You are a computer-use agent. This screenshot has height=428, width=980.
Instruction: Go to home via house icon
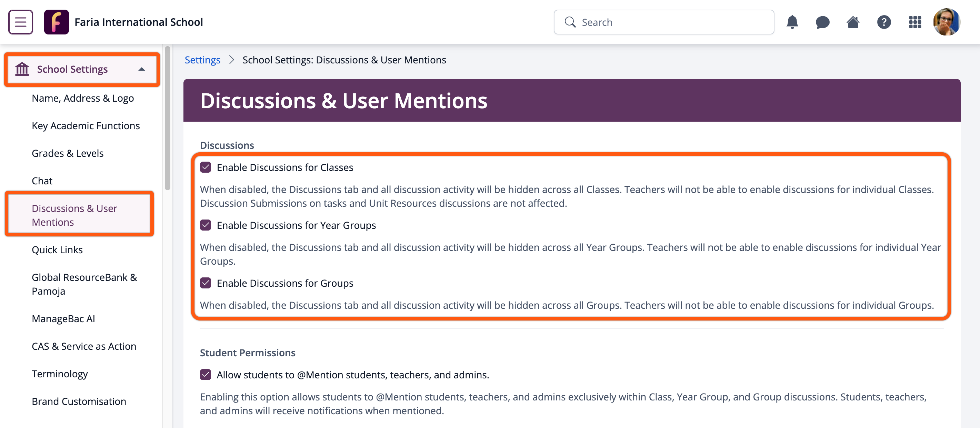[x=853, y=22]
